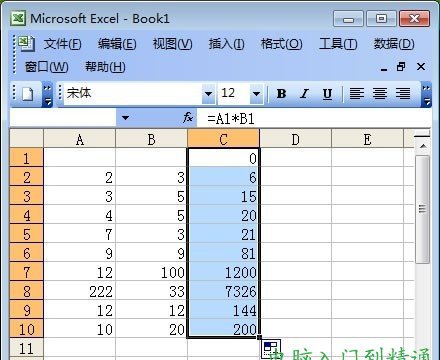This screenshot has height=360, width=440.
Task: Select column E header
Action: tap(367, 139)
